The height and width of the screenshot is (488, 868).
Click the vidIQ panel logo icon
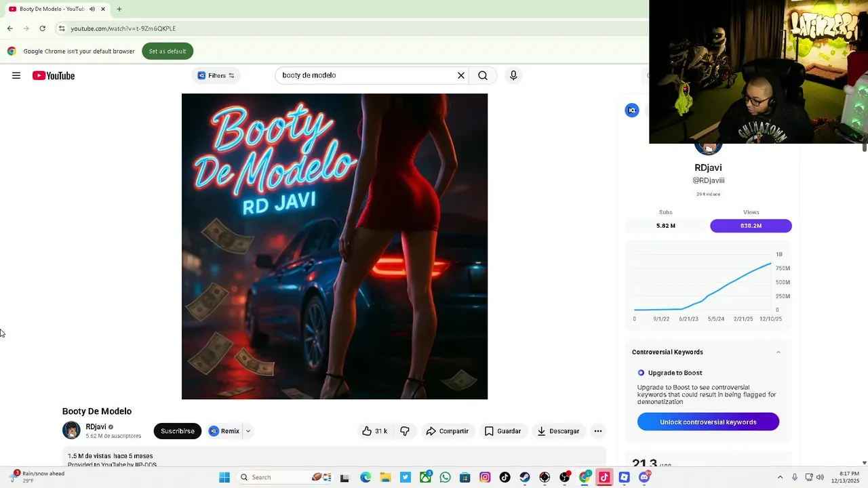coord(632,110)
